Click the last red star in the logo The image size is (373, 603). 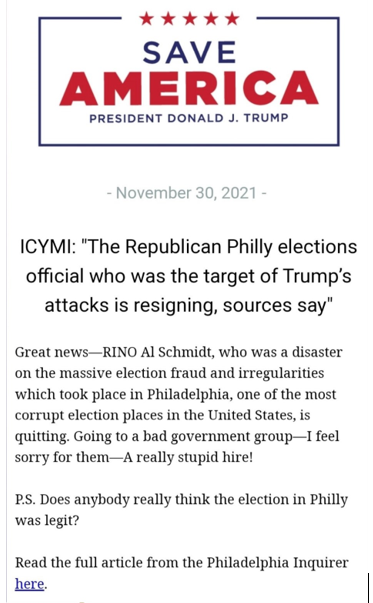click(232, 18)
